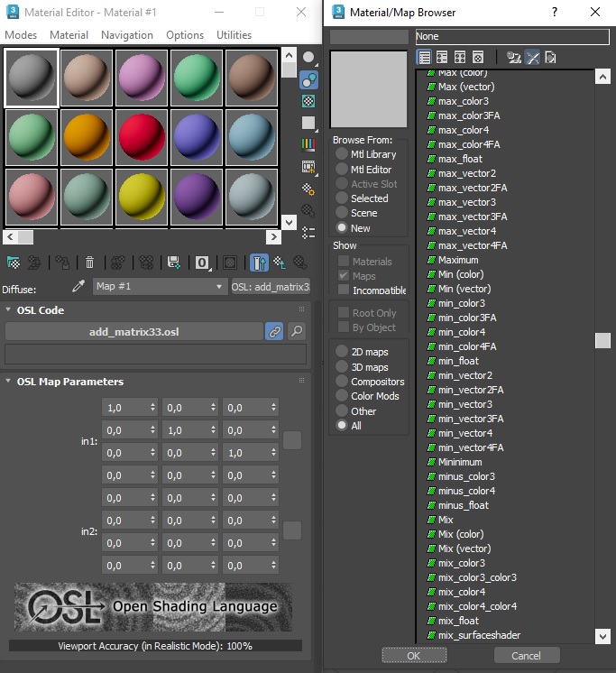
Task: Switch browser to View Large Icons
Action: 478,57
